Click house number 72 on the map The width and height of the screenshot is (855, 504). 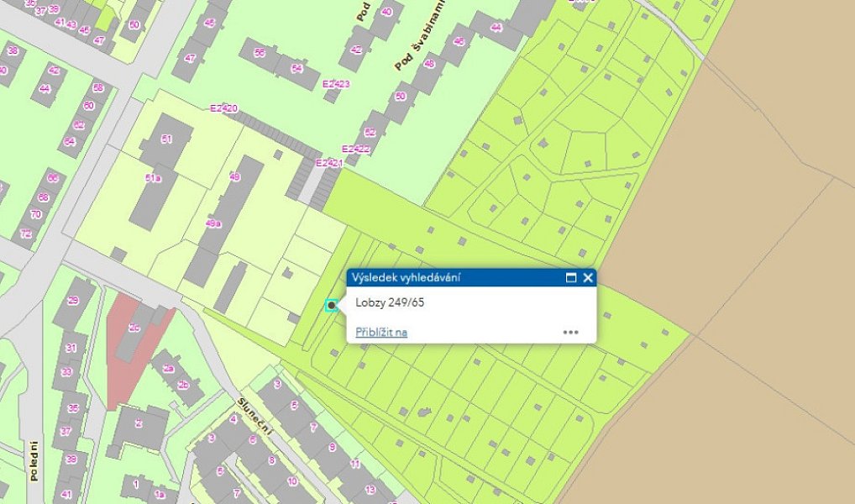pyautogui.click(x=26, y=234)
